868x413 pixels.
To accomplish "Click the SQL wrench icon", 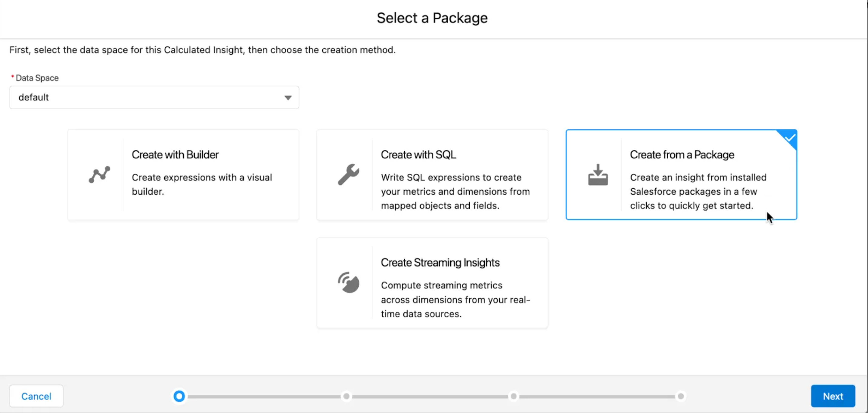I will (348, 174).
